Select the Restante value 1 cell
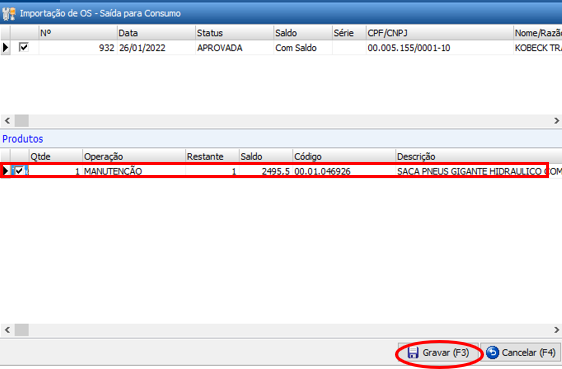 tap(212, 171)
